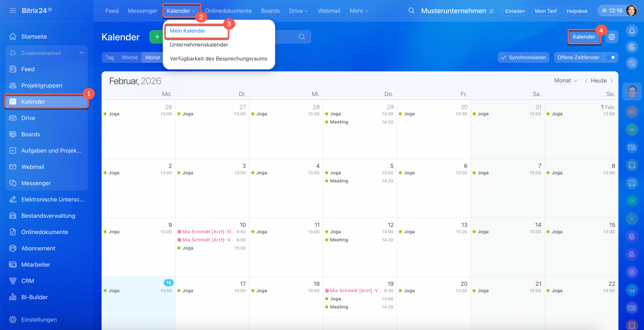Viewport: 644px width, 330px height.
Task: Open Feed in the top navigation
Action: (x=112, y=11)
